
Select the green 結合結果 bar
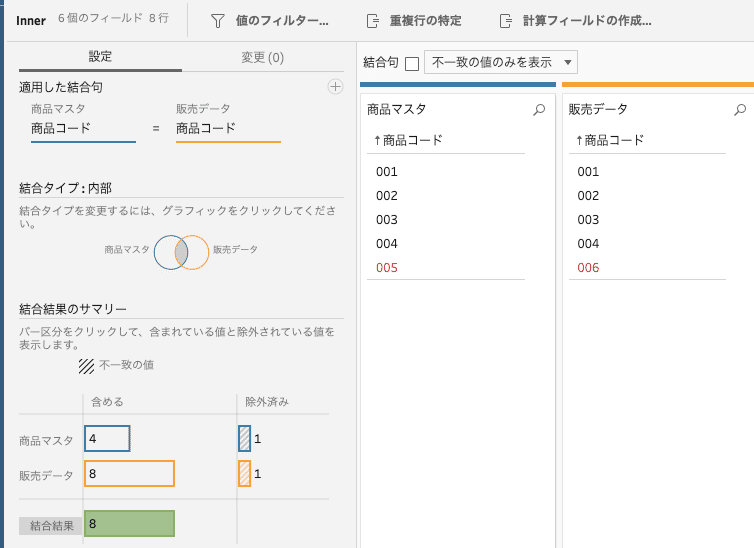pyautogui.click(x=129, y=523)
